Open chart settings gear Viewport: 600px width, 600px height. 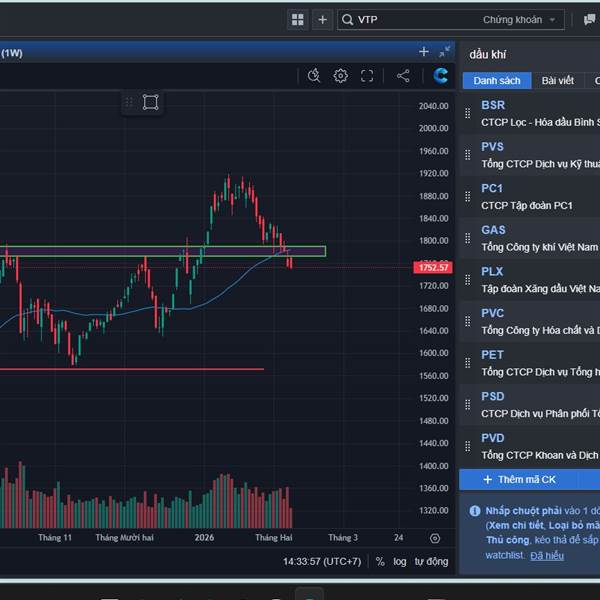pos(341,75)
